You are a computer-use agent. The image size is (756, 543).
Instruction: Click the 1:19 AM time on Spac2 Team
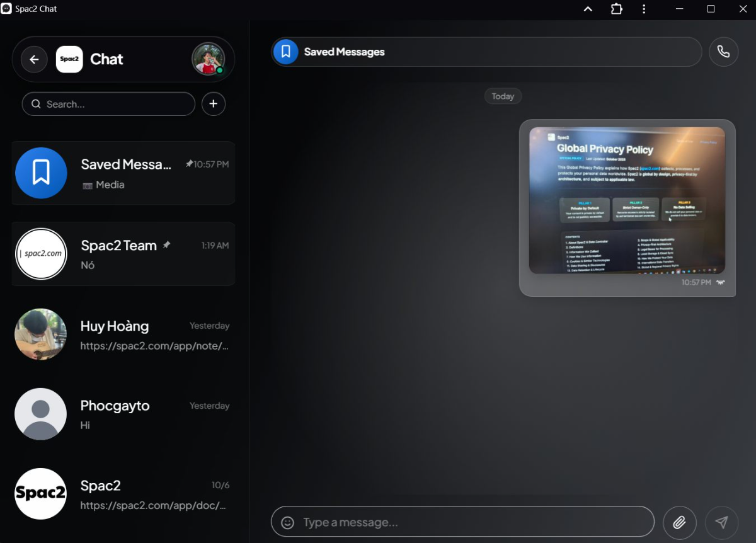coord(215,246)
